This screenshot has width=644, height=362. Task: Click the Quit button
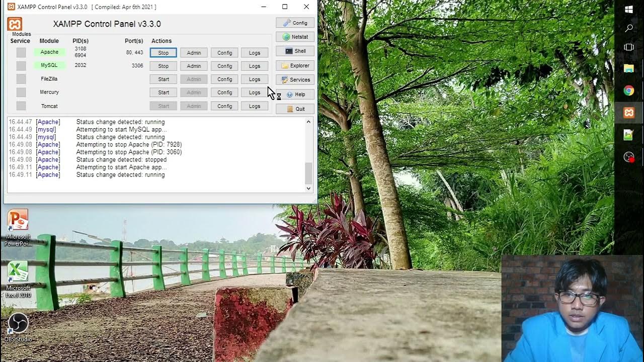click(295, 109)
